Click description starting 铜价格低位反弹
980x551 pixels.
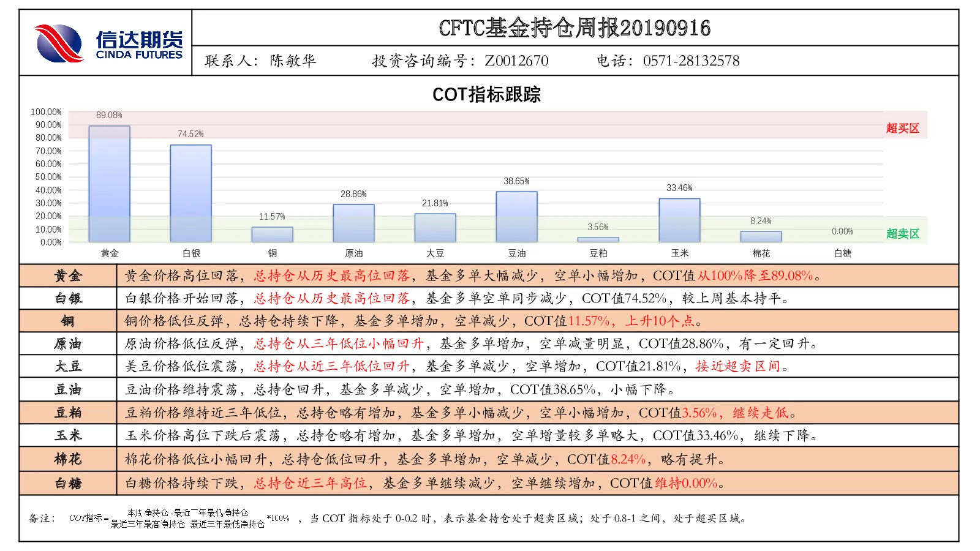click(x=414, y=321)
